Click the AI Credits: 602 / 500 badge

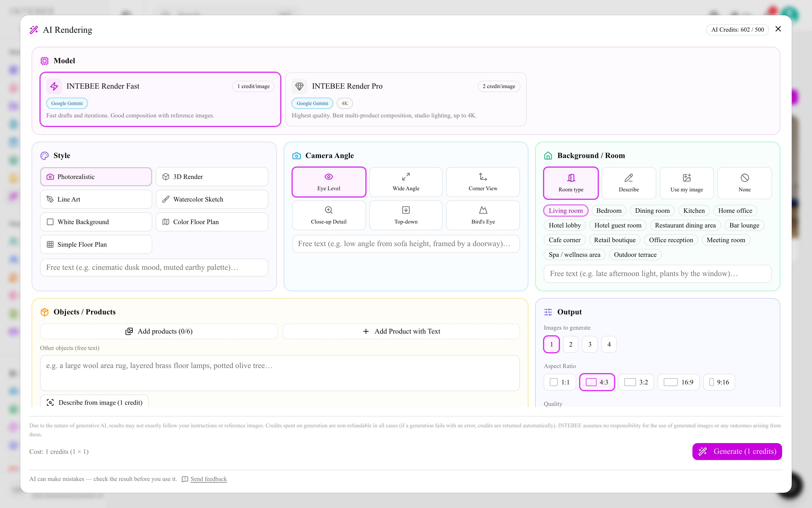(738, 30)
